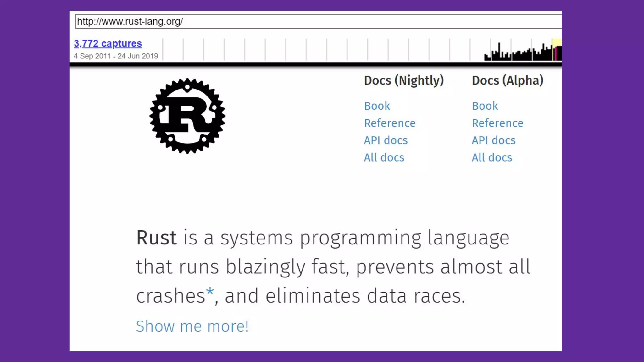Click the Rust gear logo
This screenshot has height=362, width=644.
pos(187,116)
